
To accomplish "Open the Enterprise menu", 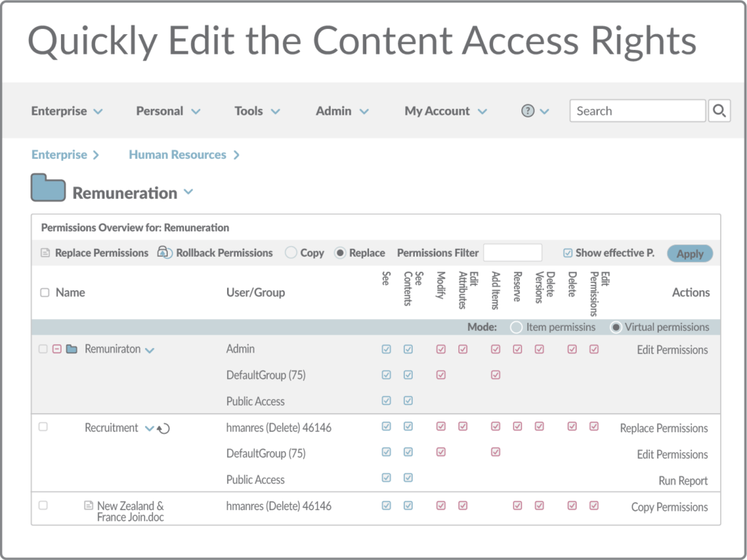I will click(x=67, y=111).
